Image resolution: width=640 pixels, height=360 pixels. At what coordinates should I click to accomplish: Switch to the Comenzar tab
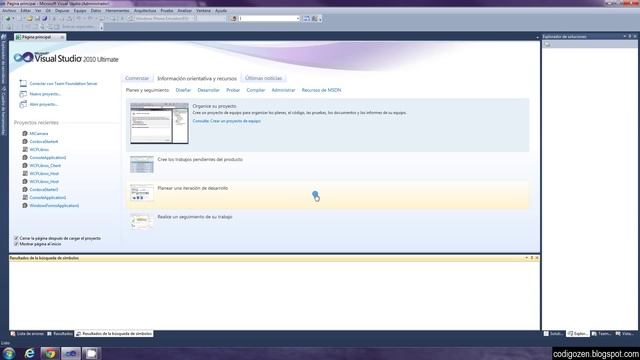pyautogui.click(x=137, y=78)
